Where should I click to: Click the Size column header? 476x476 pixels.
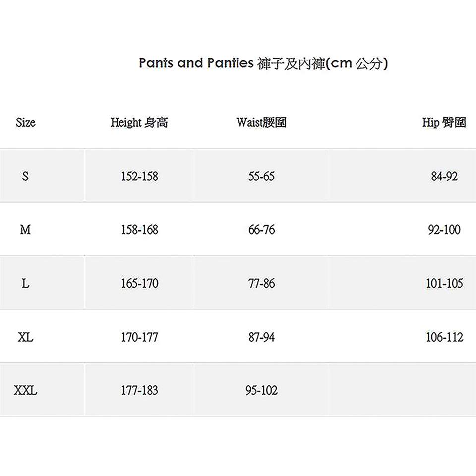25,122
